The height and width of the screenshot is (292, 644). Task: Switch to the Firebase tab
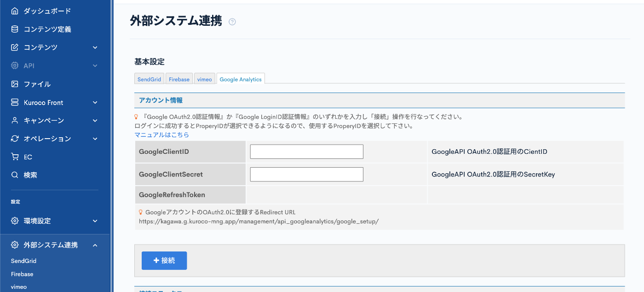point(179,79)
